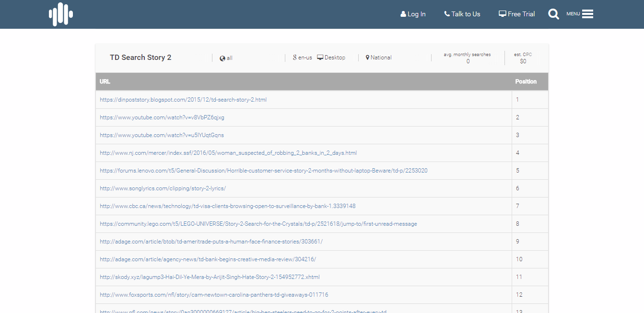The height and width of the screenshot is (313, 644).
Task: Click position 3 cell
Action: [x=530, y=135]
